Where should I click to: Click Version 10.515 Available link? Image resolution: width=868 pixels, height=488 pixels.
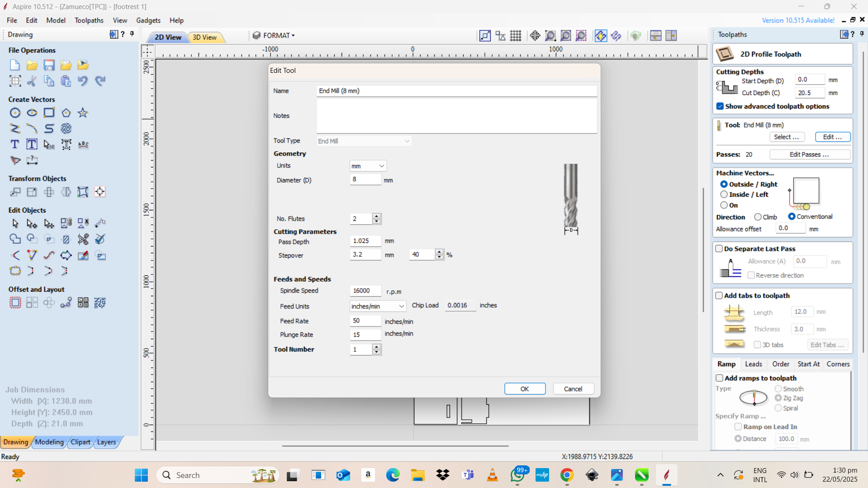pos(798,20)
